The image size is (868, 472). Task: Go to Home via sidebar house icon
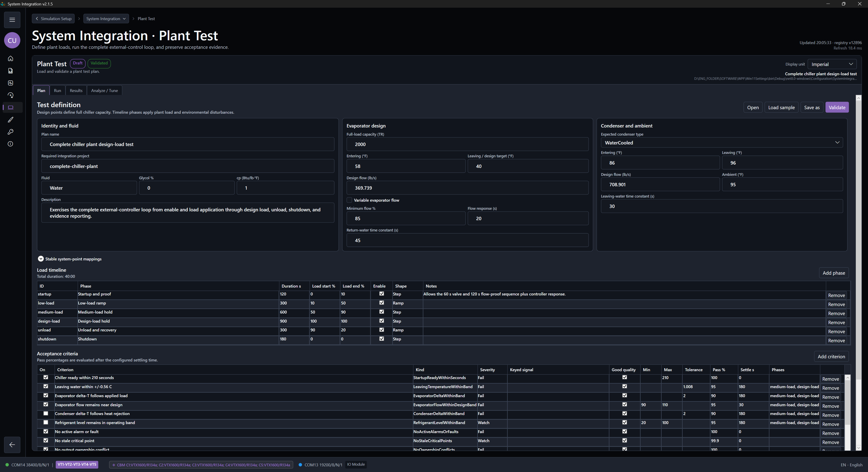tap(10, 59)
